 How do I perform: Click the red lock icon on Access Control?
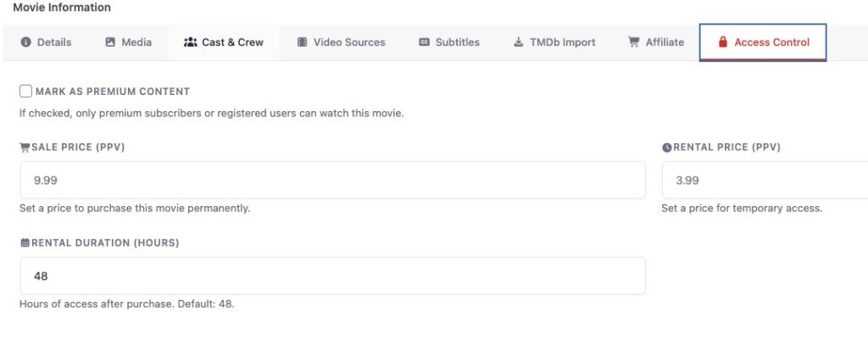[723, 42]
